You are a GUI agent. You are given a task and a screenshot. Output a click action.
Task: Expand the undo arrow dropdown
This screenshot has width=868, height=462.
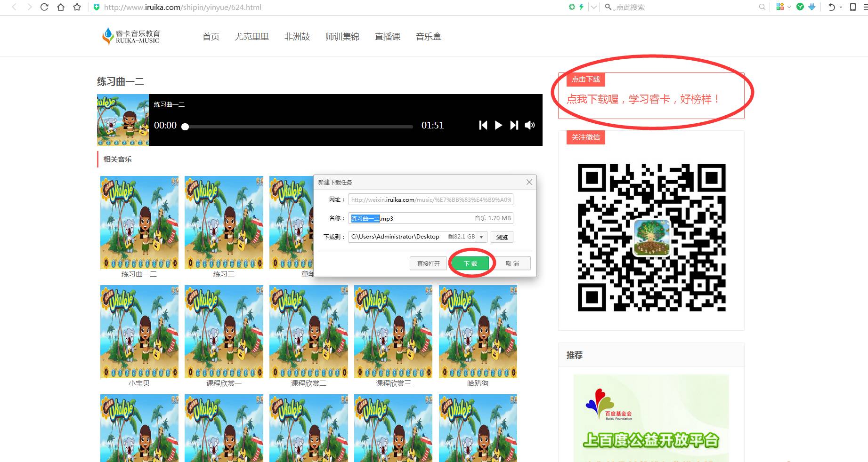841,7
